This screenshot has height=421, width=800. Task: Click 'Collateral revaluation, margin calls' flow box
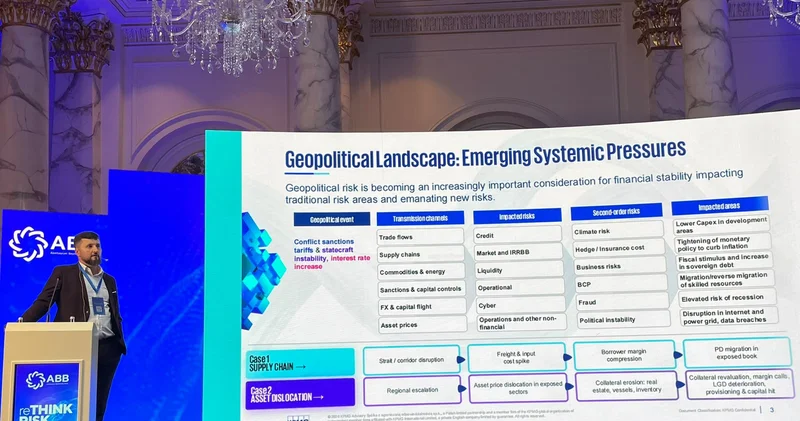click(740, 384)
